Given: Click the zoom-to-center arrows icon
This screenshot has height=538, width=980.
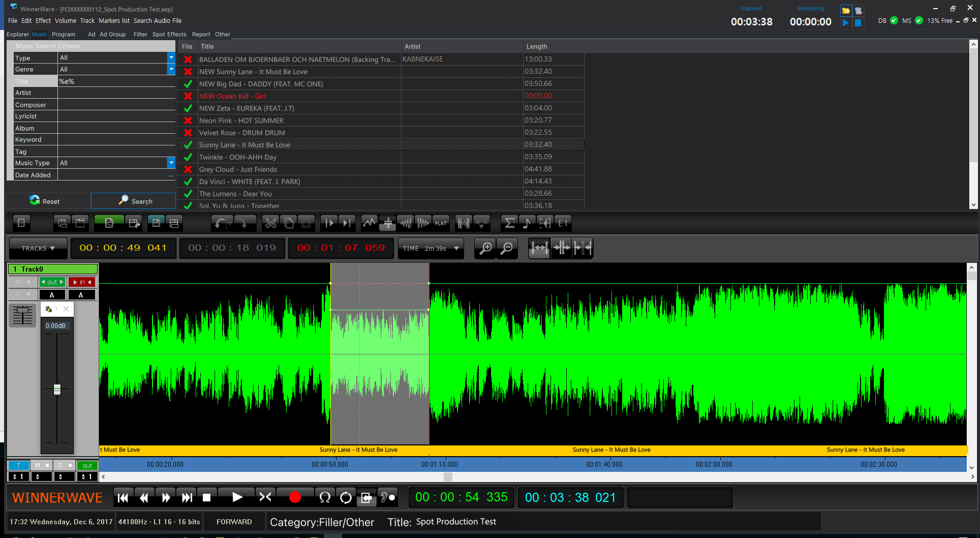Looking at the screenshot, I should tap(562, 248).
